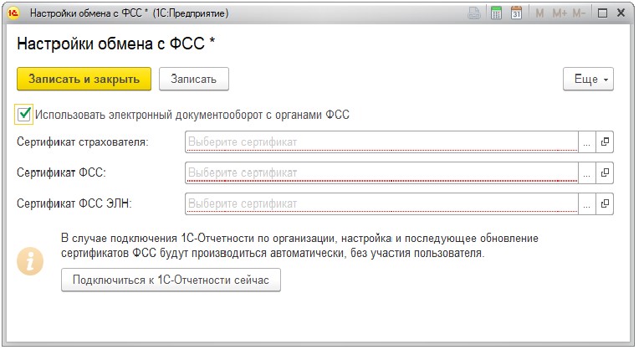Open the calendar icon in the title bar
This screenshot has width=644, height=355.
coord(516,13)
